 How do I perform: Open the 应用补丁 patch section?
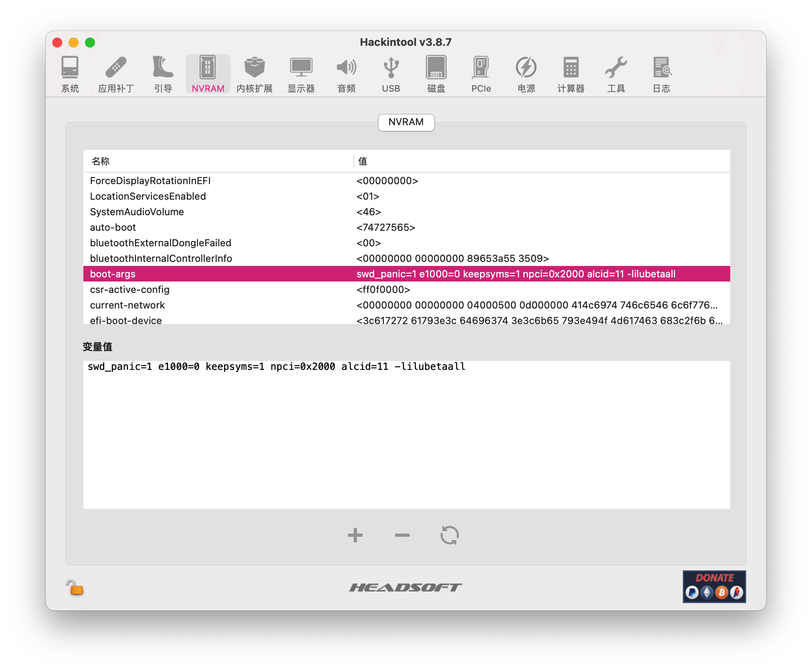click(x=116, y=74)
